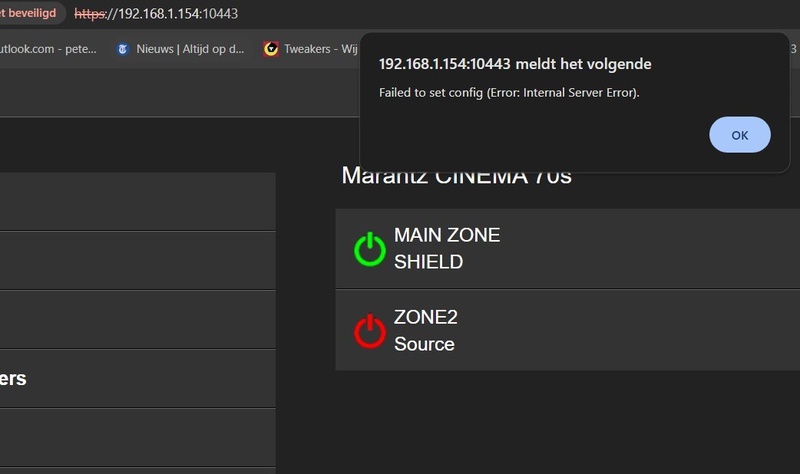Open the outlook.com bookmark

(48, 49)
